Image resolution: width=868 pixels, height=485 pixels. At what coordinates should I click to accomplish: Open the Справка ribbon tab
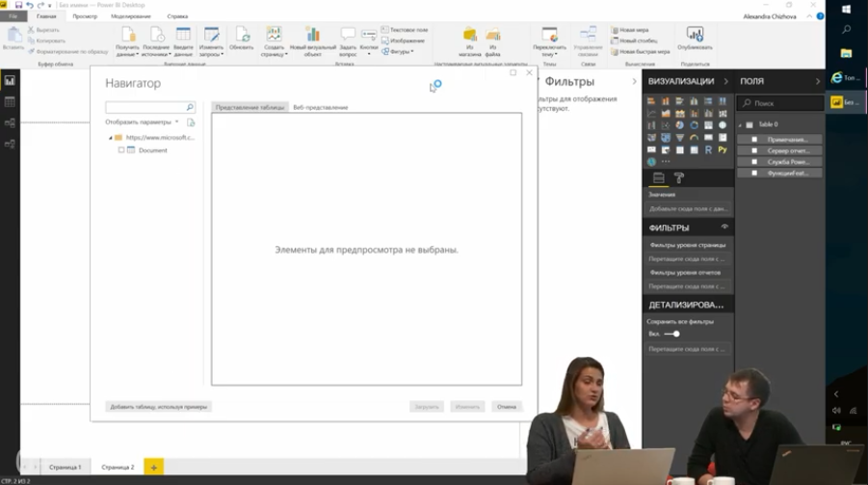click(177, 16)
